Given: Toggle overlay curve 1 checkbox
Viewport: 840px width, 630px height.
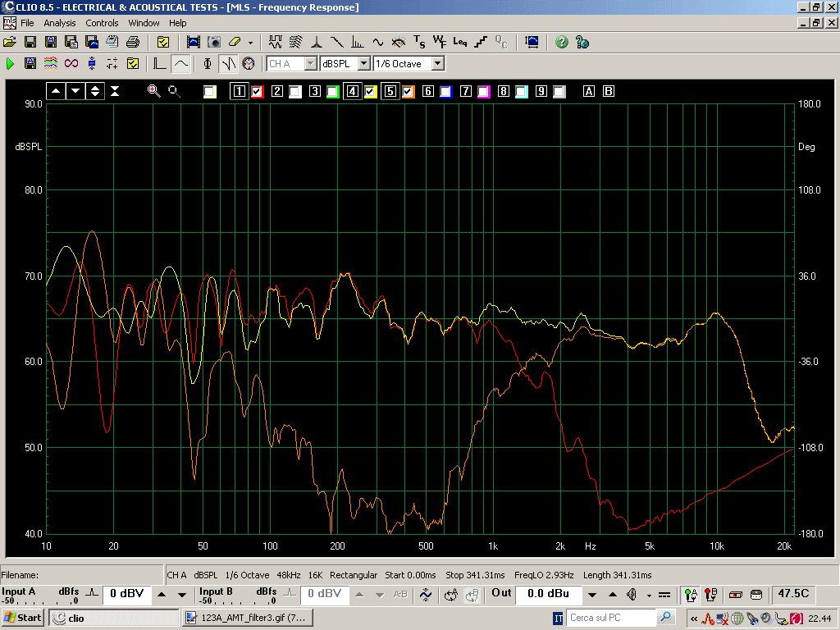Looking at the screenshot, I should coord(258,92).
